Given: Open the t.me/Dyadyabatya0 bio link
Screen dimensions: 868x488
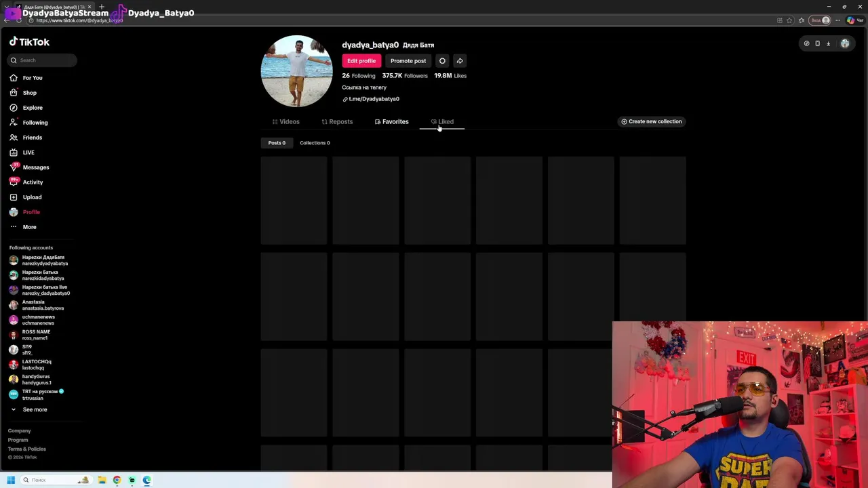Looking at the screenshot, I should (371, 99).
